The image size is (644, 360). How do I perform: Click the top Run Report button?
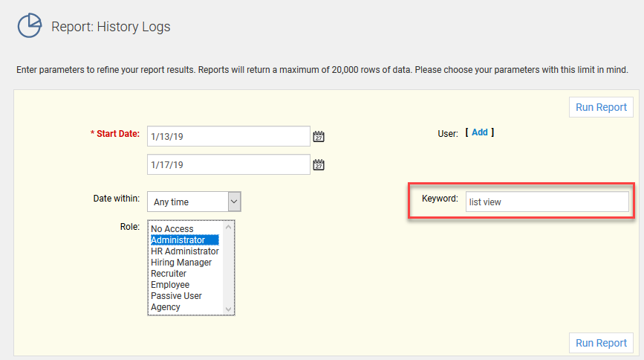click(601, 107)
